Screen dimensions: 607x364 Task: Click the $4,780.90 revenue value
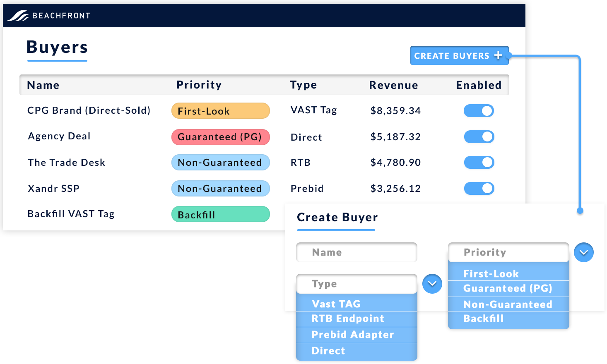point(395,163)
